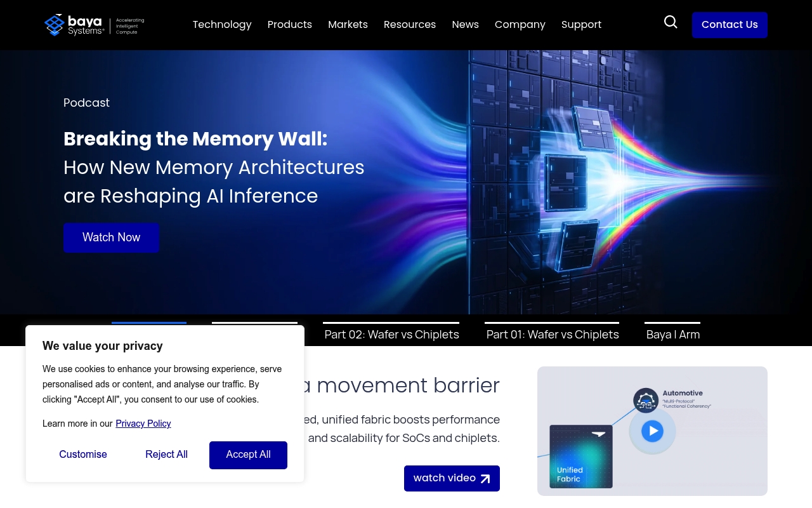
Task: Select Part 01: Wafer vs Chiplets slide
Action: click(x=552, y=334)
